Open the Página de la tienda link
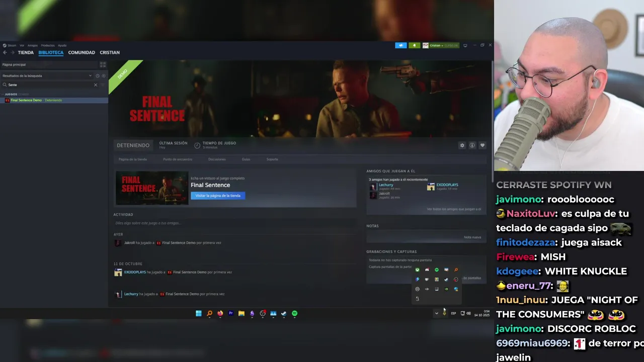Image resolution: width=644 pixels, height=362 pixels. [x=133, y=159]
